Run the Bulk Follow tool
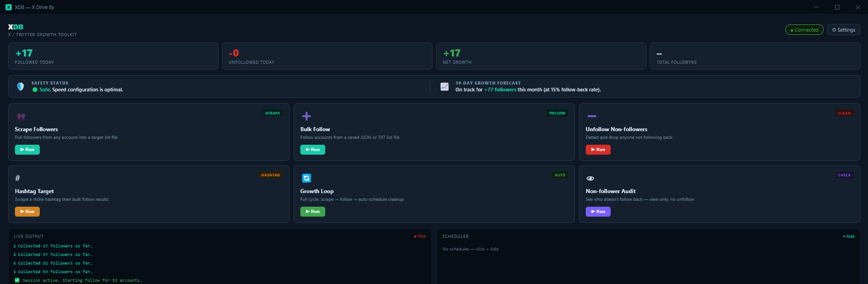868x284 pixels. (x=313, y=150)
